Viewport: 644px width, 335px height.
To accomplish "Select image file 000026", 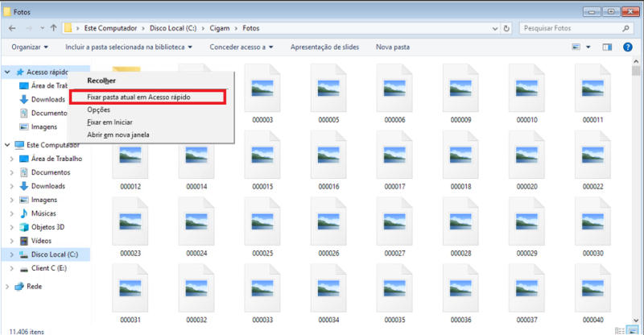I will (x=328, y=227).
